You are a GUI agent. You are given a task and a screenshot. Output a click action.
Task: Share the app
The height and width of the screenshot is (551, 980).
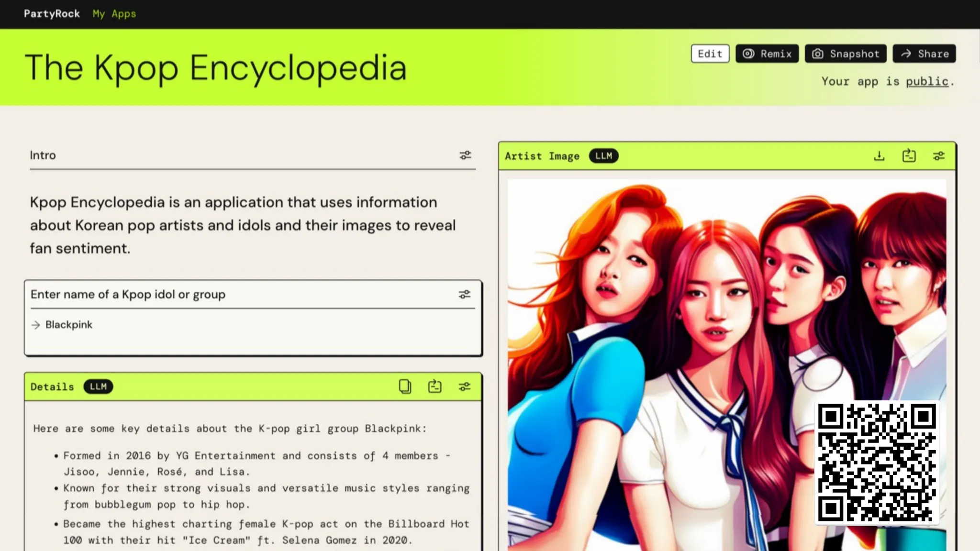point(924,54)
